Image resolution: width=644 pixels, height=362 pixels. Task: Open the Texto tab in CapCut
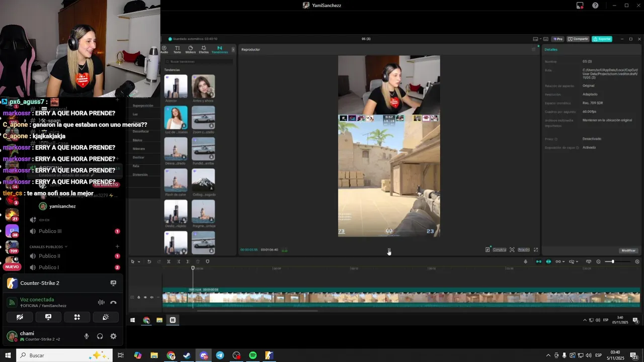pos(177,49)
